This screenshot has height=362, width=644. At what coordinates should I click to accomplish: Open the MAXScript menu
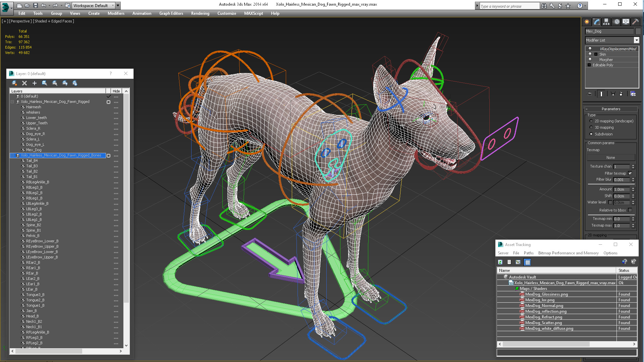253,13
